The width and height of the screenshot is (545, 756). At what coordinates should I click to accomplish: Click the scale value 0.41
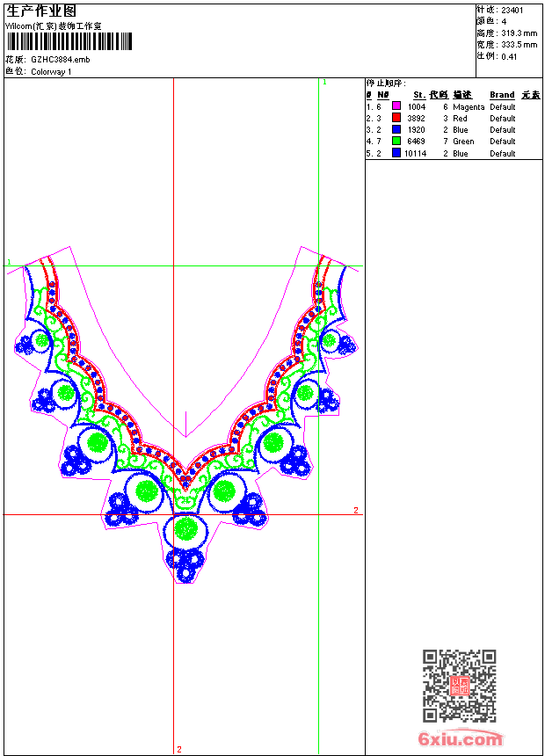[x=509, y=57]
